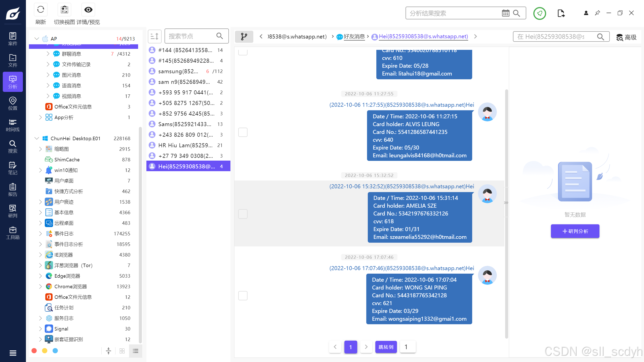Click the 跳转到 jump-to page button
Viewport: 644px width, 362px height.
point(386,347)
